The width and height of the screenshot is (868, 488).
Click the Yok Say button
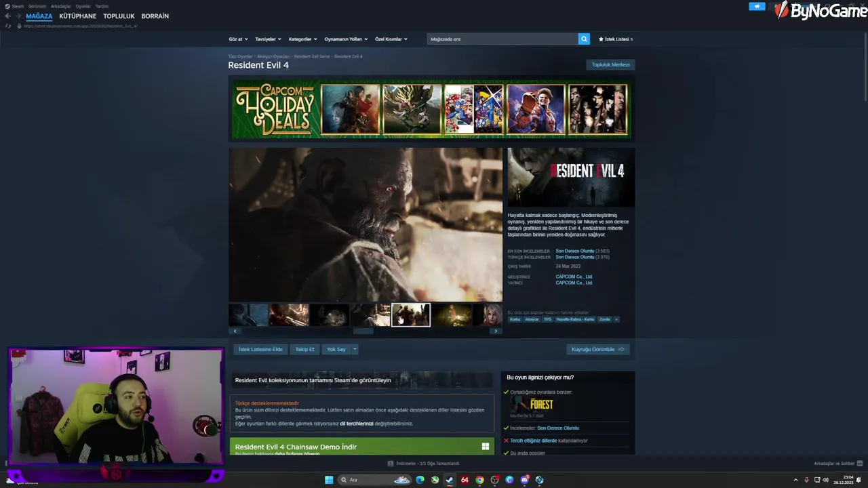tap(336, 349)
